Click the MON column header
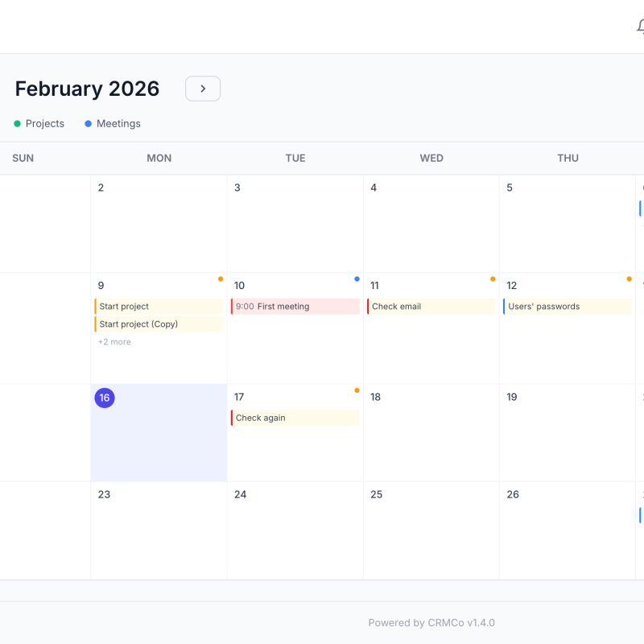The height and width of the screenshot is (644, 644). [x=159, y=159]
